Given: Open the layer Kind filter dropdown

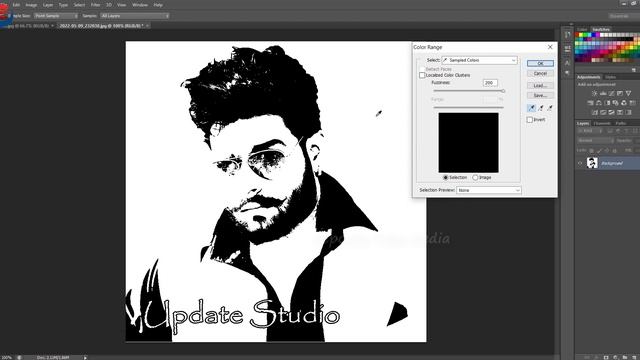Looking at the screenshot, I should tap(590, 131).
